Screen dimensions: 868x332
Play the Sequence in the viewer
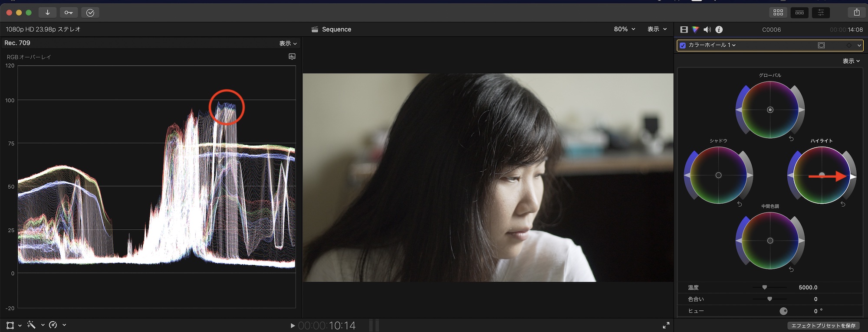pos(293,325)
